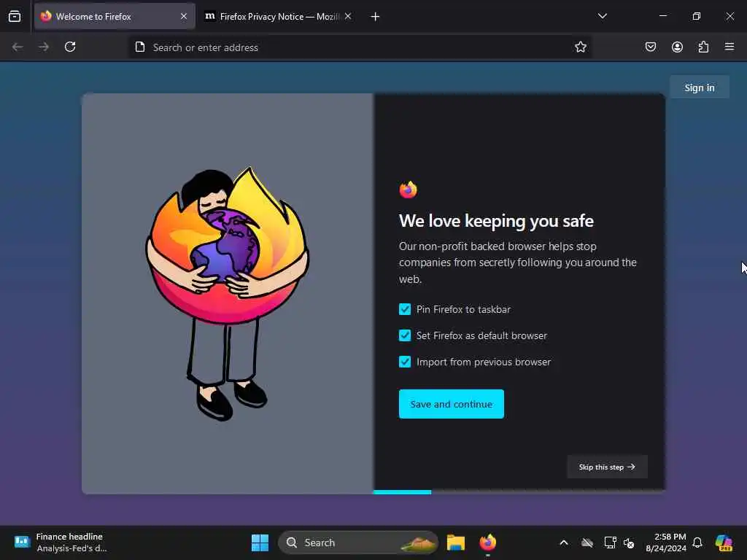Screen dimensions: 747x560
Task: Click the onboarding progress bar indicator
Action: coord(402,492)
